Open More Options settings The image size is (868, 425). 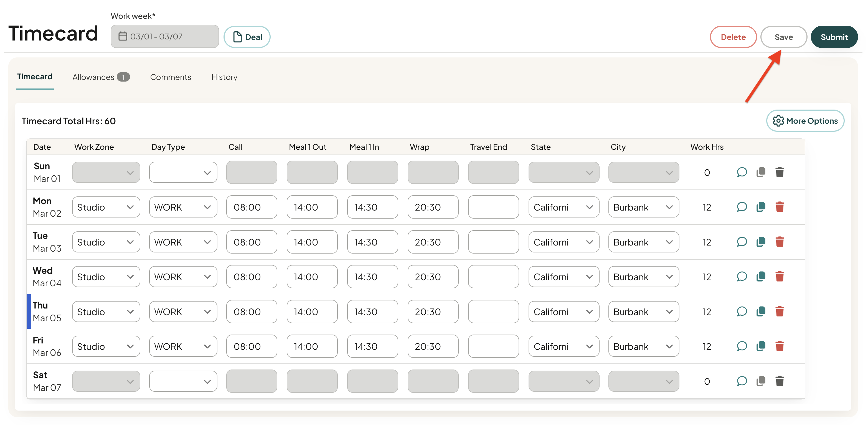coord(805,121)
